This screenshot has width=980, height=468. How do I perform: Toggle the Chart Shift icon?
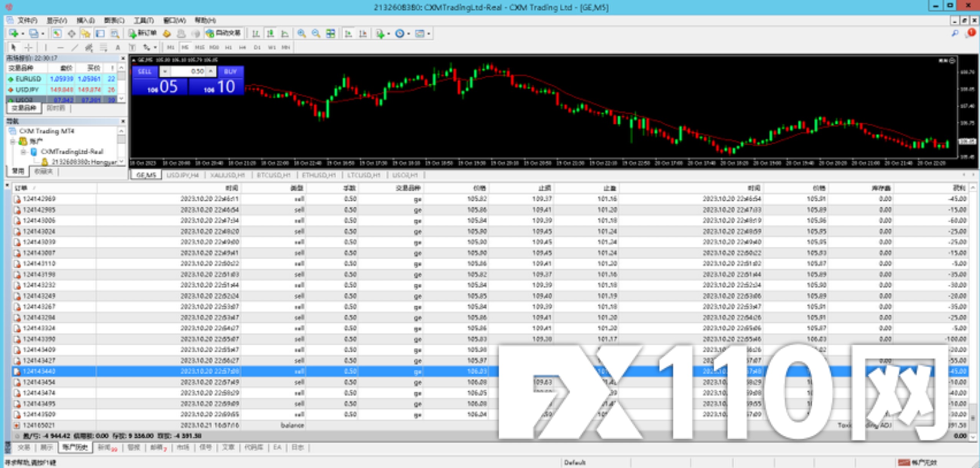click(x=363, y=34)
